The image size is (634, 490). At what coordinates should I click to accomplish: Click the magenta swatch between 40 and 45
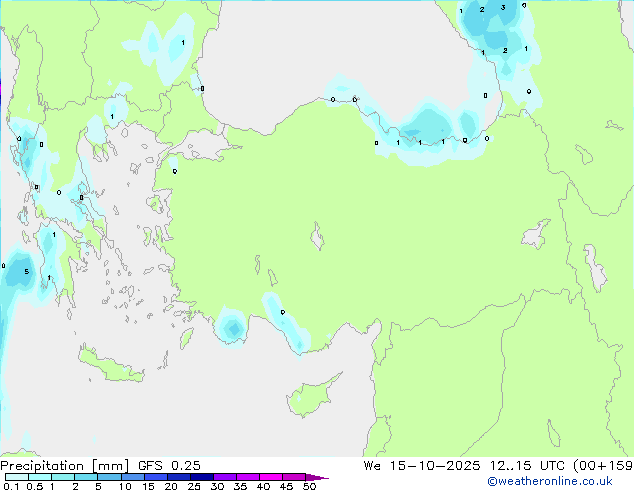271,477
